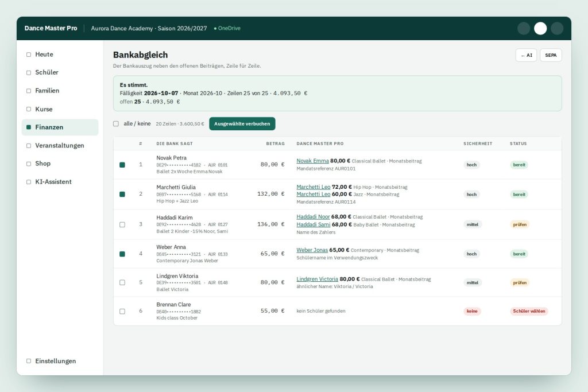
Task: Check the Haddadi Karim row checkbox
Action: pos(122,224)
